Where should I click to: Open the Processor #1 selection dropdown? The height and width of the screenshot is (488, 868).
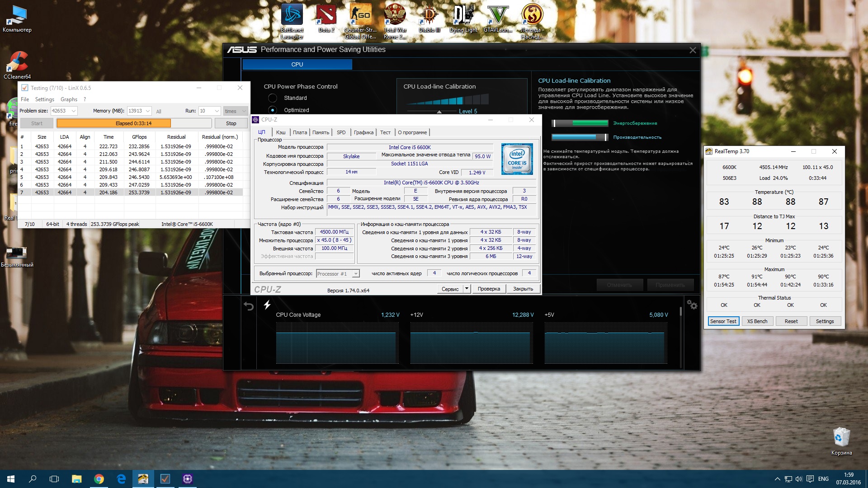(x=356, y=274)
